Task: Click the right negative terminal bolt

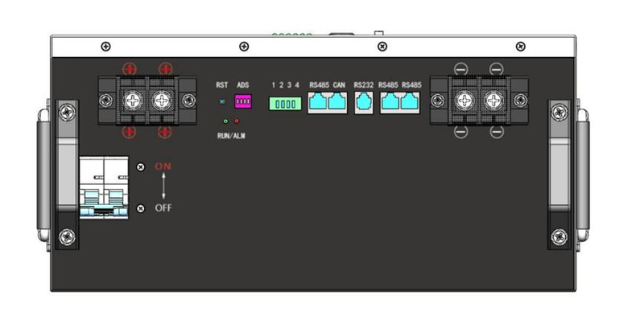Action: (494, 101)
